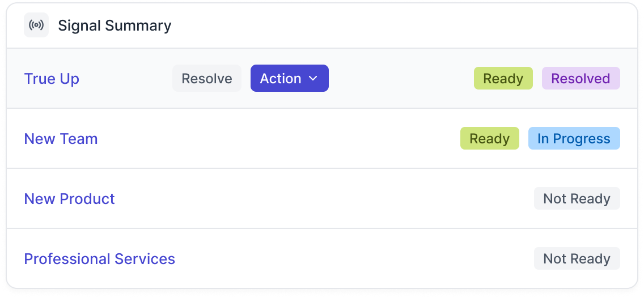This screenshot has width=644, height=298.
Task: Click Not Ready badge for New Product
Action: click(577, 199)
